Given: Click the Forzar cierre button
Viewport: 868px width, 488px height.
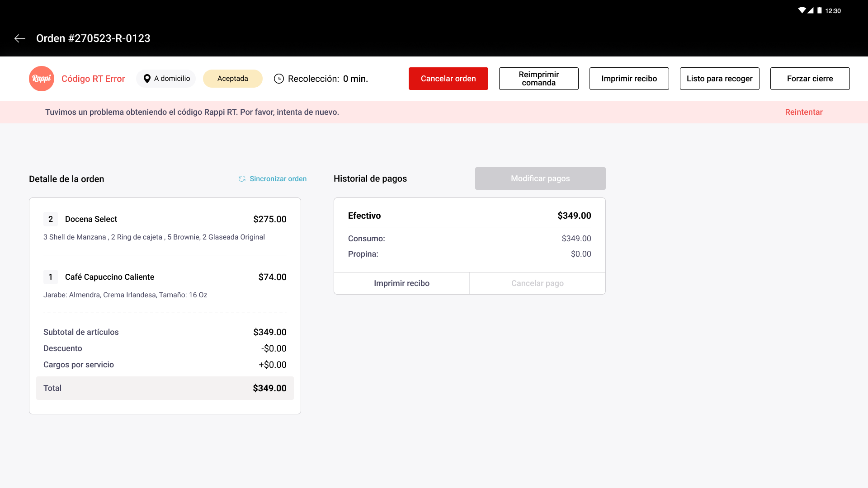Looking at the screenshot, I should coord(810,79).
